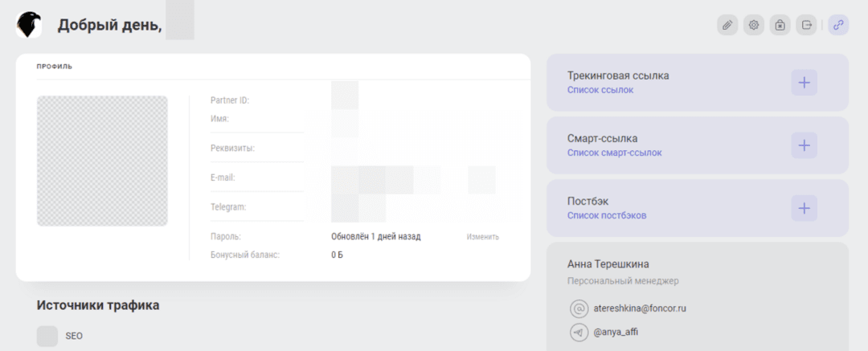Click the profile avatar placeholder image
Viewport: 868px width, 351px height.
102,161
